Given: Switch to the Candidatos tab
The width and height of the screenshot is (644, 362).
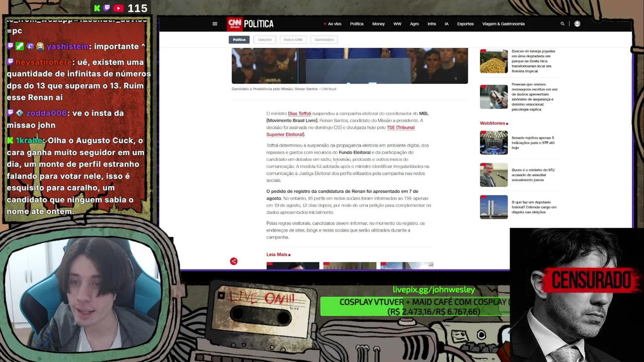Looking at the screenshot, I should [324, 40].
